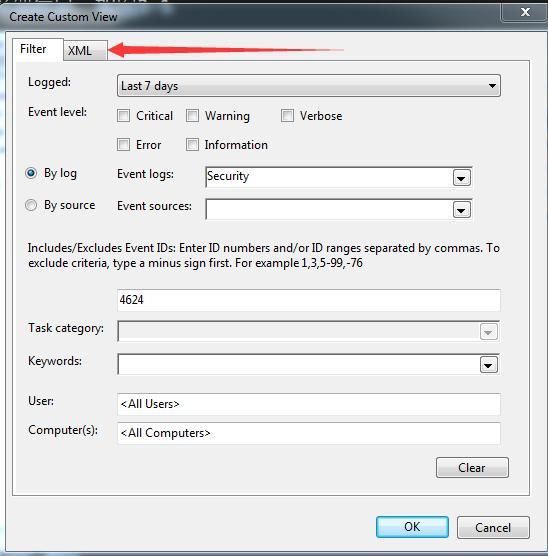Tick the Verbose checkbox
Viewport: 548px width, 556px height.
(287, 116)
